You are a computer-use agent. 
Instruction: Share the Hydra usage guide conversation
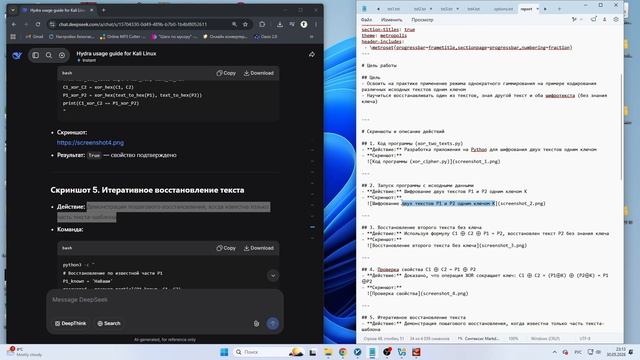point(312,54)
